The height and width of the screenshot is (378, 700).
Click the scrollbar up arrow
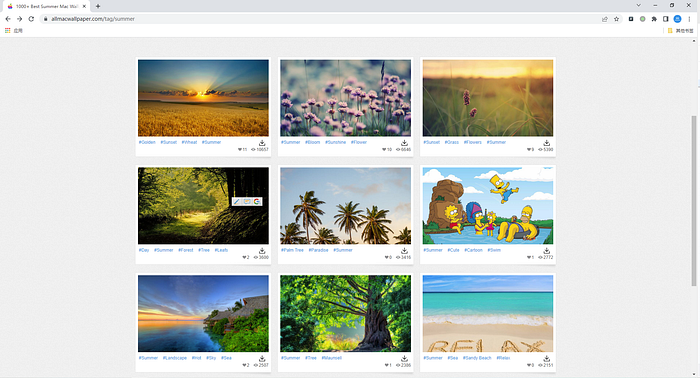pyautogui.click(x=694, y=41)
